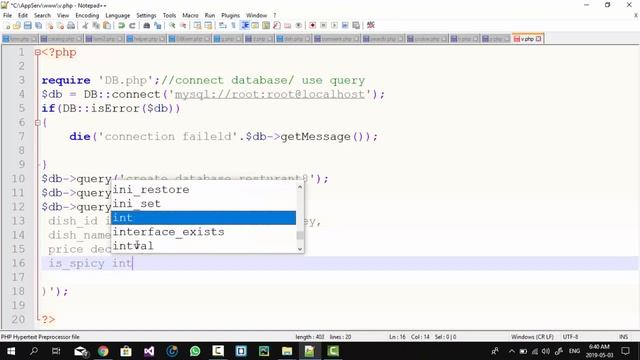
Task: Open the Macro menu
Action: 190,15
